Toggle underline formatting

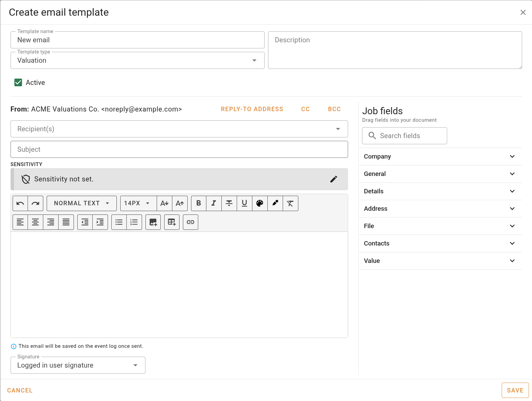click(x=245, y=203)
